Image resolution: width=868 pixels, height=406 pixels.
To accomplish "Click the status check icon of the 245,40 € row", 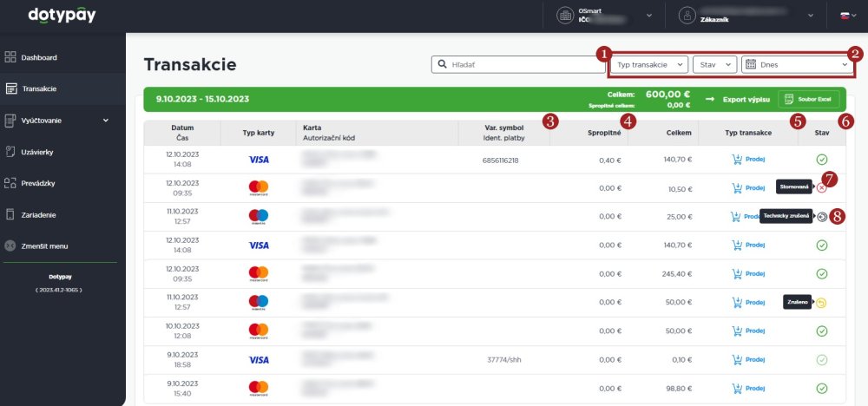I will (821, 274).
